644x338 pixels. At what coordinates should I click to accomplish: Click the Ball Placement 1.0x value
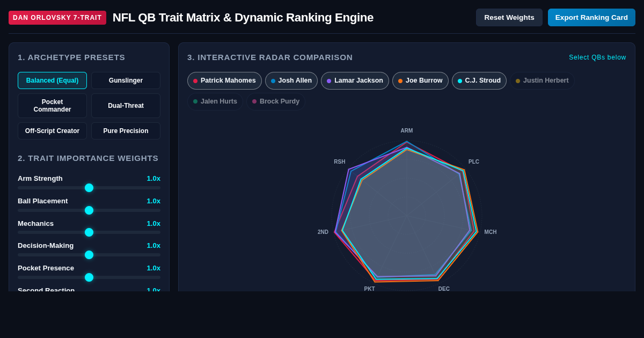(x=153, y=201)
